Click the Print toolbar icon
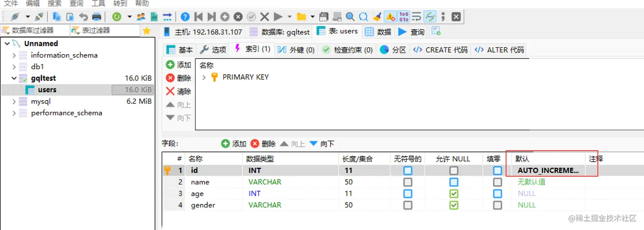Viewport: 644px width, 230px height. pyautogui.click(x=97, y=17)
